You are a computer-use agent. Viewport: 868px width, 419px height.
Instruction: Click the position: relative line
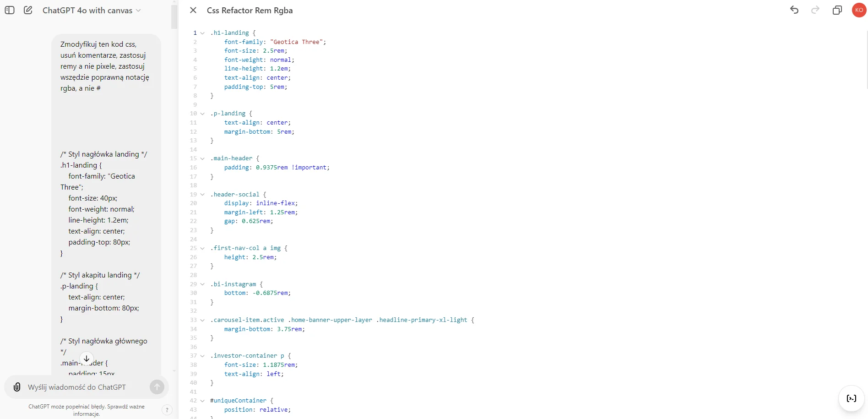257,410
